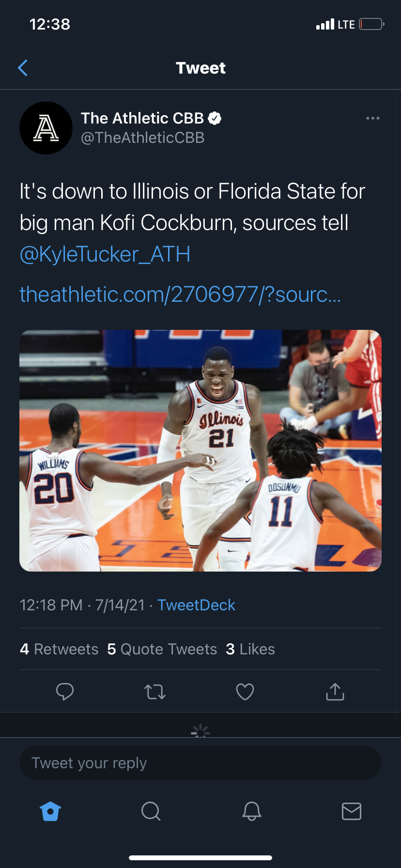
Task: Tap the retweet icon
Action: click(155, 692)
